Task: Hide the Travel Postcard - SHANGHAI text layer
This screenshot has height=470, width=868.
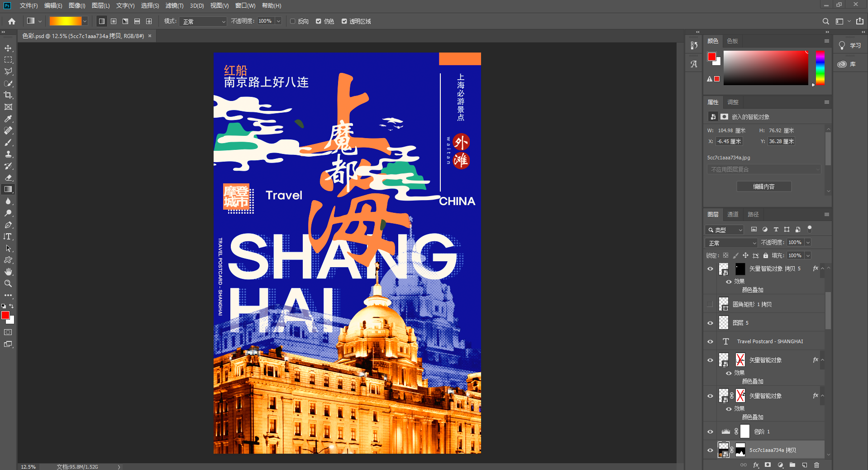Action: (710, 341)
